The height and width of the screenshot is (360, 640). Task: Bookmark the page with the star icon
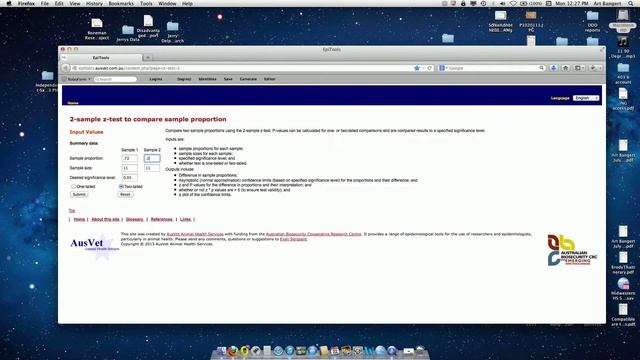pyautogui.click(x=417, y=68)
